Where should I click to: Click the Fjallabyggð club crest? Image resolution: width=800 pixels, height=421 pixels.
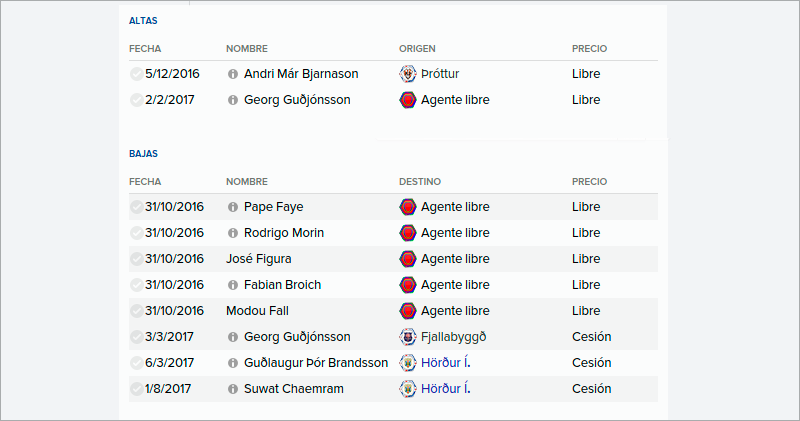[408, 337]
